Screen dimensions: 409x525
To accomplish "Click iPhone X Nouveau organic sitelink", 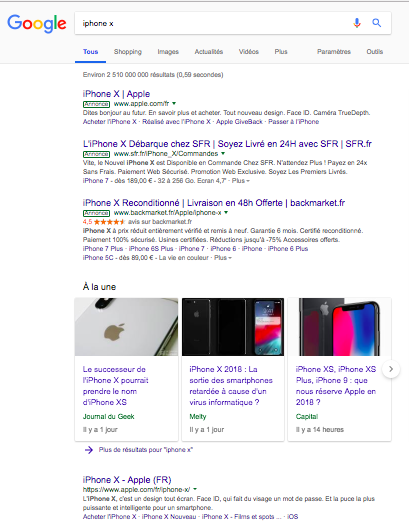I will click(169, 517).
